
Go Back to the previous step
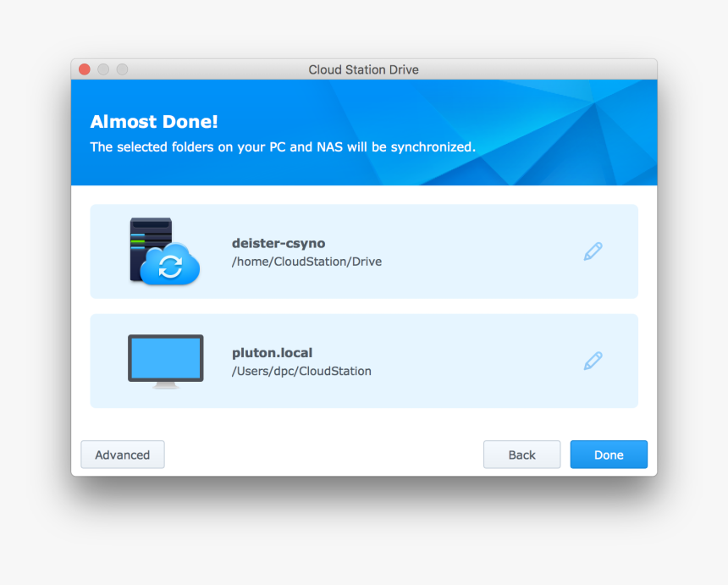click(x=521, y=455)
